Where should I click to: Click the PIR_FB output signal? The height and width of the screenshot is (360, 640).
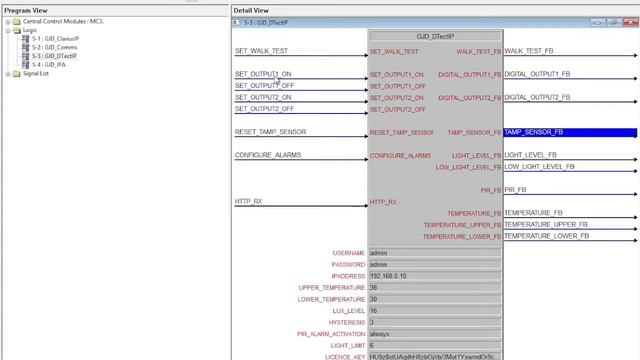tap(515, 190)
